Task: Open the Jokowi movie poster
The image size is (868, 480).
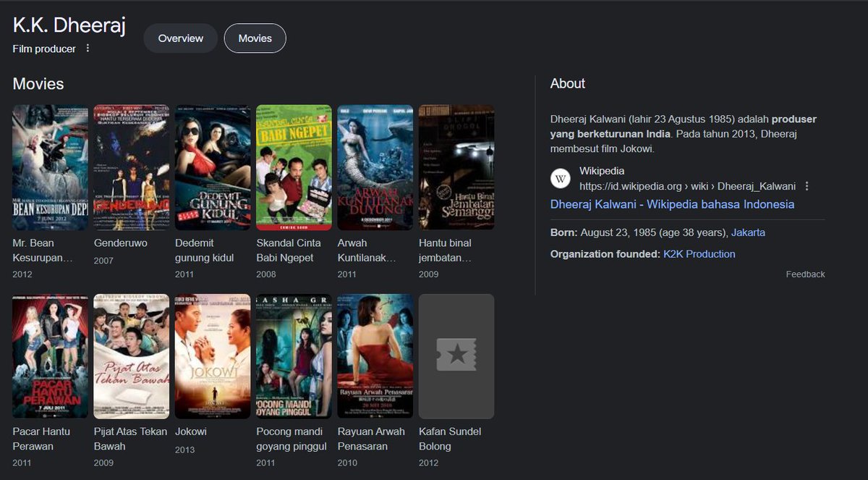Action: (x=213, y=356)
